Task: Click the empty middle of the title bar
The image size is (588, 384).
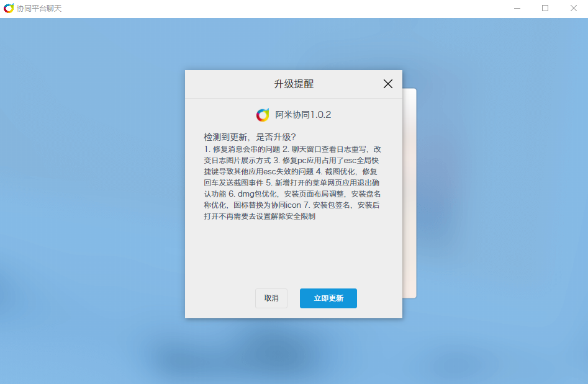Action: tap(285, 8)
